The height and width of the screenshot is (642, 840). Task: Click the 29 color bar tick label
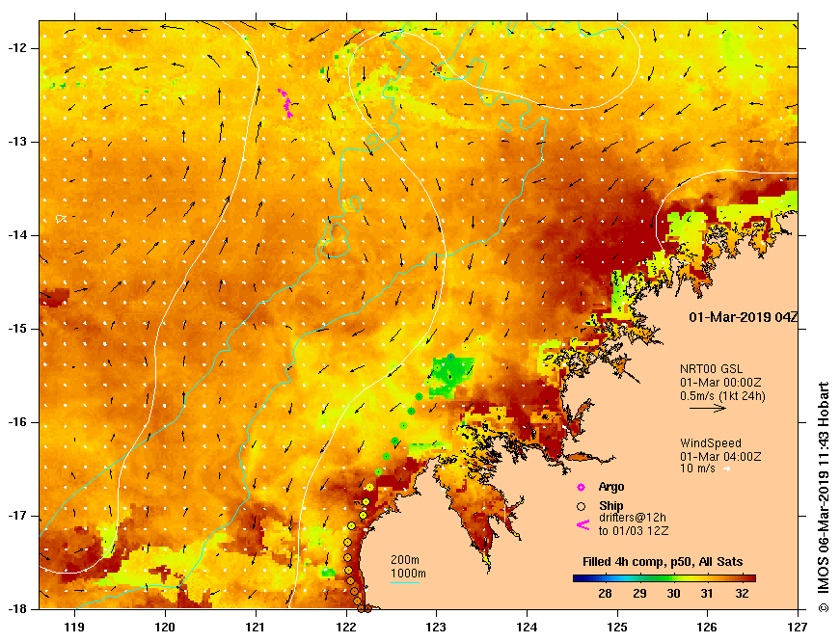(639, 593)
